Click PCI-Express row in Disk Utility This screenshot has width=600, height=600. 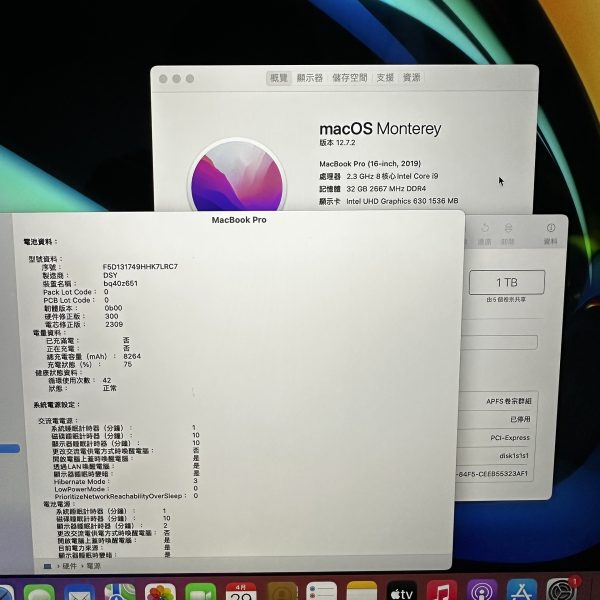point(510,438)
